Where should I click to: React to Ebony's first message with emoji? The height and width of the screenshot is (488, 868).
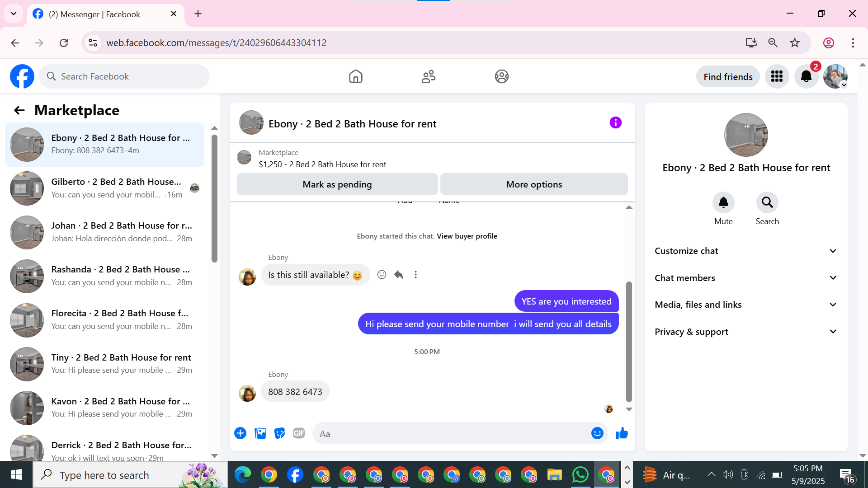(382, 275)
